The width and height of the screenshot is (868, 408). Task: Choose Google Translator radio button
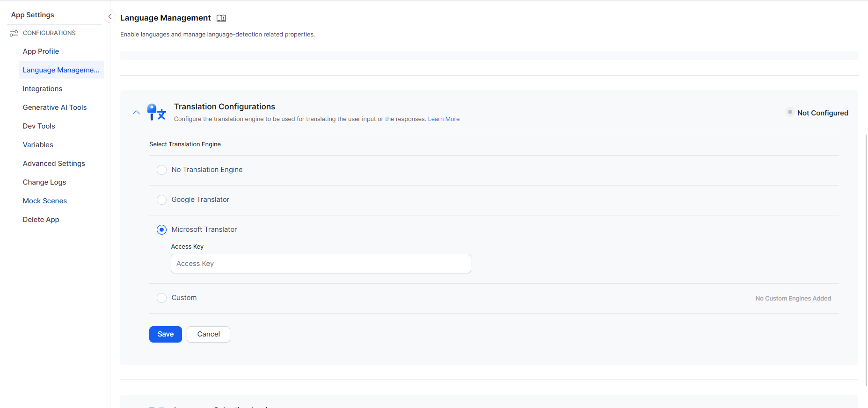tap(161, 200)
